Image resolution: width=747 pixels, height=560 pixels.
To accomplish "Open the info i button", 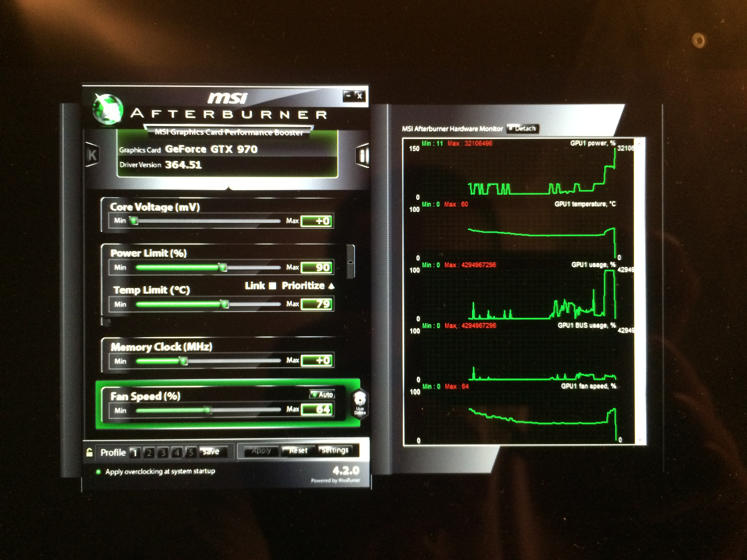I will pyautogui.click(x=362, y=156).
